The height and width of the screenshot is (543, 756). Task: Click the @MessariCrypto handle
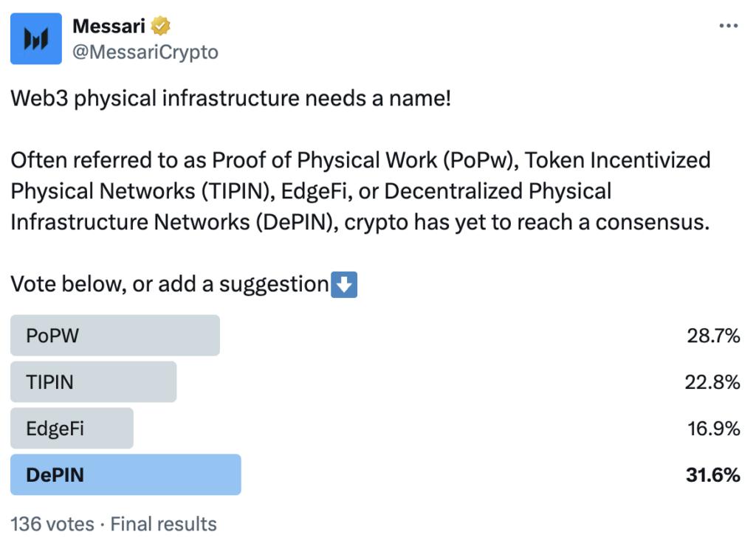click(x=145, y=52)
